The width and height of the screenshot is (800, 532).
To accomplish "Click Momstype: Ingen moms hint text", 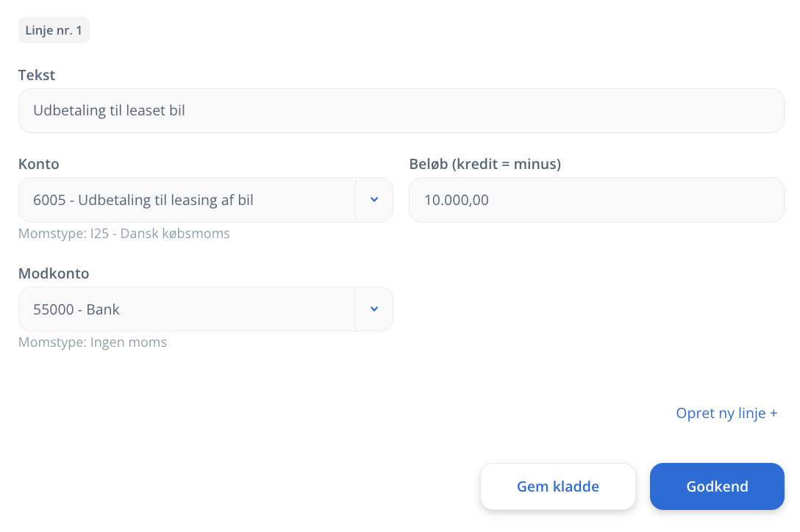I will tap(93, 342).
